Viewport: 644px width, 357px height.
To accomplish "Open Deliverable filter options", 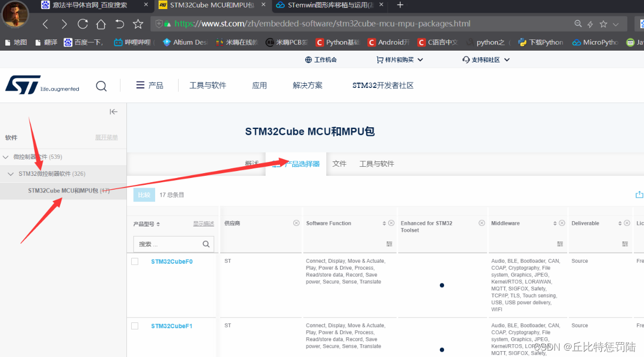I will coord(625,244).
